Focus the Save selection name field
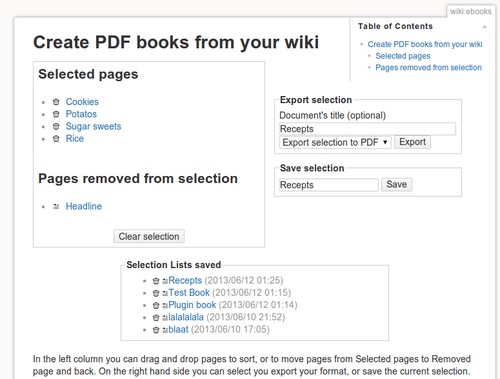The height and width of the screenshot is (379, 500). tap(329, 185)
